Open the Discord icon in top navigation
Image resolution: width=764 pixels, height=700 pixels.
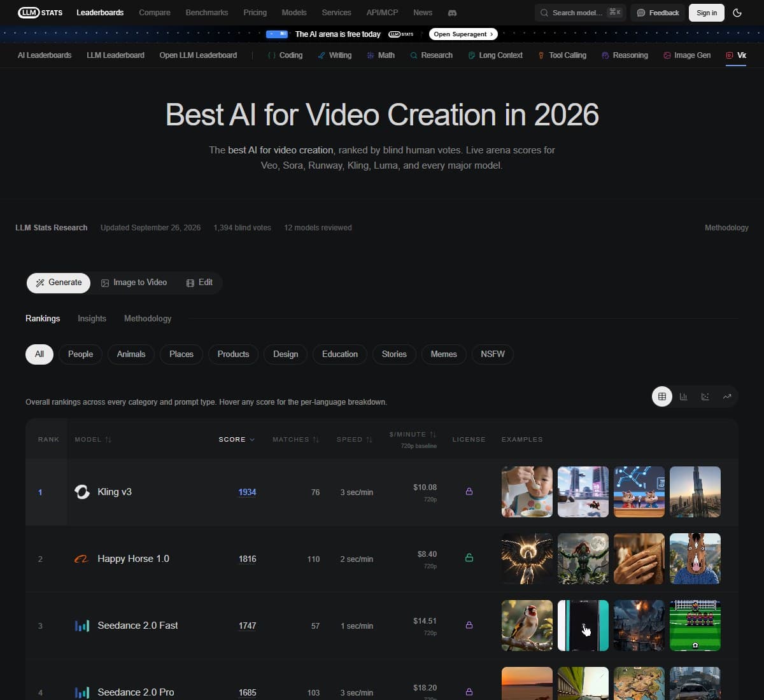[452, 13]
